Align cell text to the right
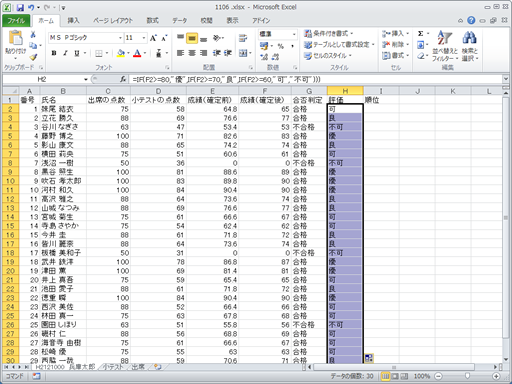 (x=203, y=53)
